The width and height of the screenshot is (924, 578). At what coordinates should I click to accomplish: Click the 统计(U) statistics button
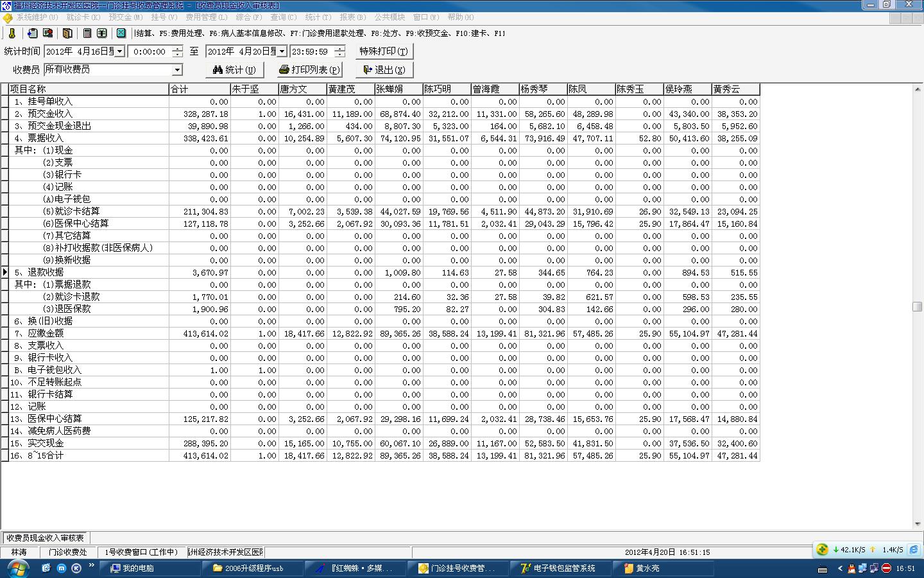[x=234, y=69]
